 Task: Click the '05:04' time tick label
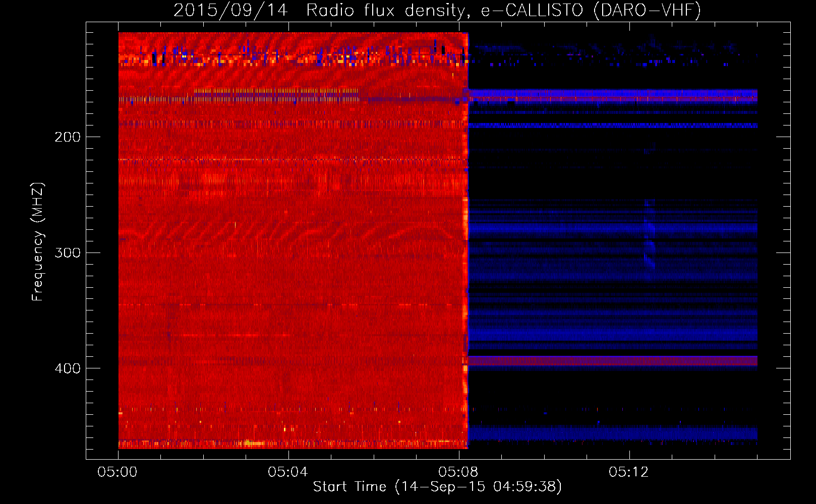coord(288,472)
